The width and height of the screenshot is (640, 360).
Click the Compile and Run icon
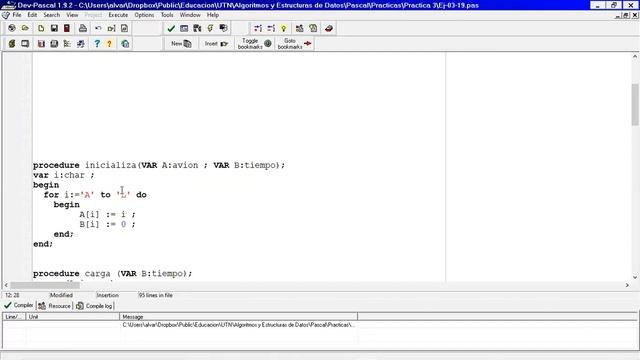pyautogui.click(x=197, y=29)
